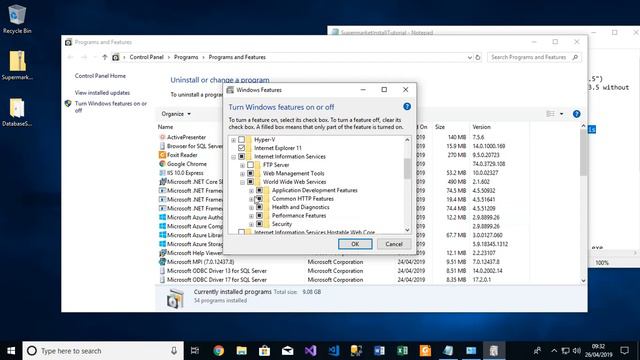This screenshot has height=360, width=640.
Task: Confirm Windows Features with OK
Action: 355,244
